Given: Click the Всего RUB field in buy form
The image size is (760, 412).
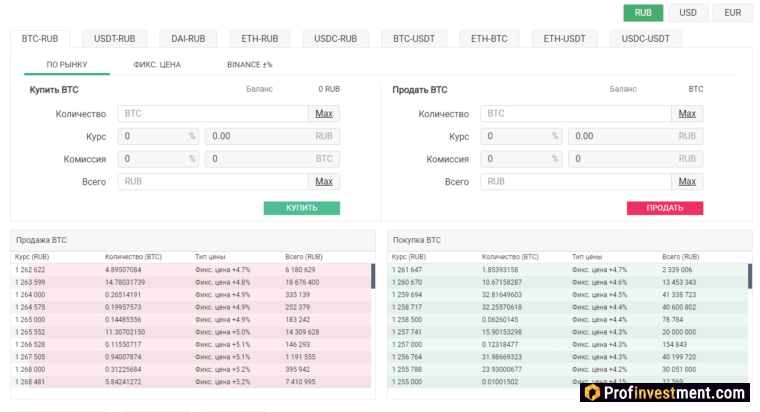Looking at the screenshot, I should point(213,182).
